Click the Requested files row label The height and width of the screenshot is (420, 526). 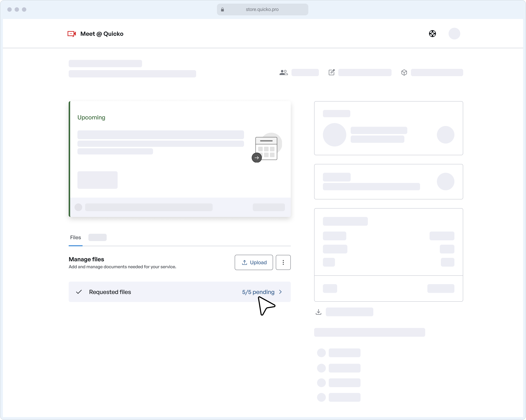coord(110,292)
